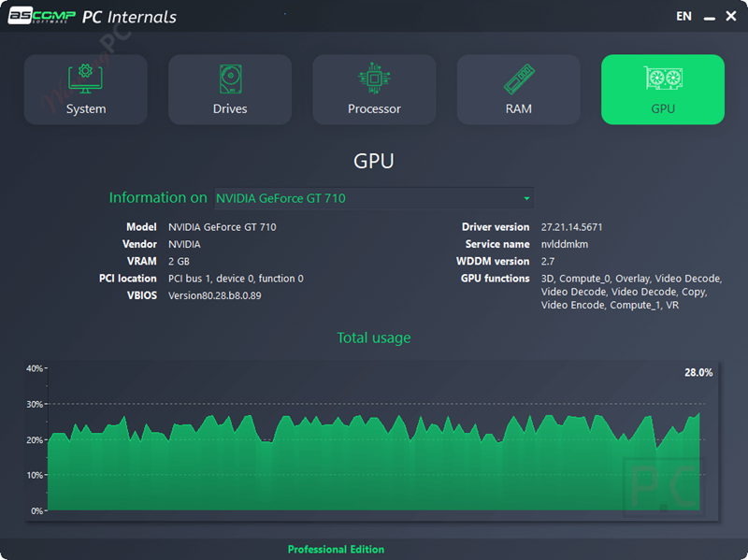The height and width of the screenshot is (560, 748).
Task: Select VBIOS Version80.28.b8.0.89 text
Action: click(x=215, y=295)
